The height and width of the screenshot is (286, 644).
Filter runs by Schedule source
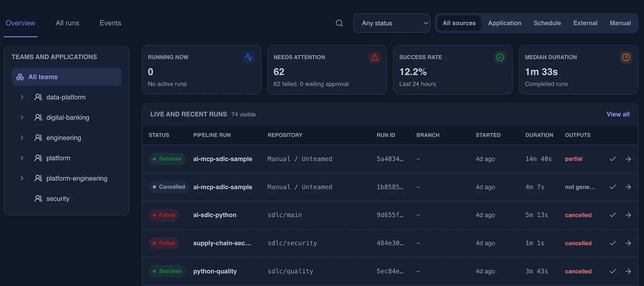point(547,23)
